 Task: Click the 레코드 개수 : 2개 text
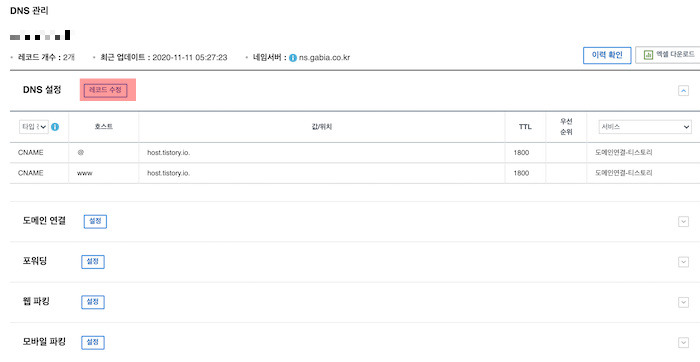pyautogui.click(x=46, y=58)
